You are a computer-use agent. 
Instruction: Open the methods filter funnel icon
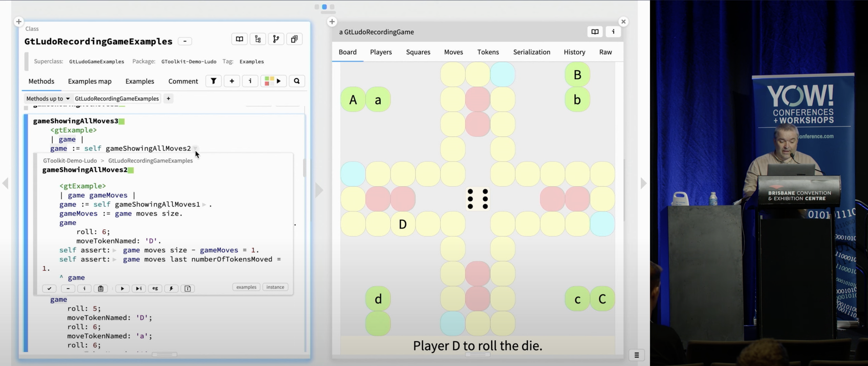(x=214, y=81)
